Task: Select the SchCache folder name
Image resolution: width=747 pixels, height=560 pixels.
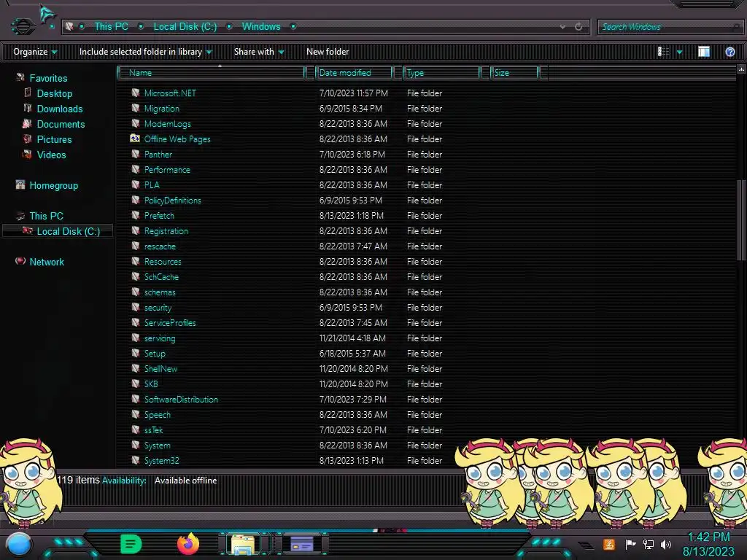Action: (x=161, y=276)
